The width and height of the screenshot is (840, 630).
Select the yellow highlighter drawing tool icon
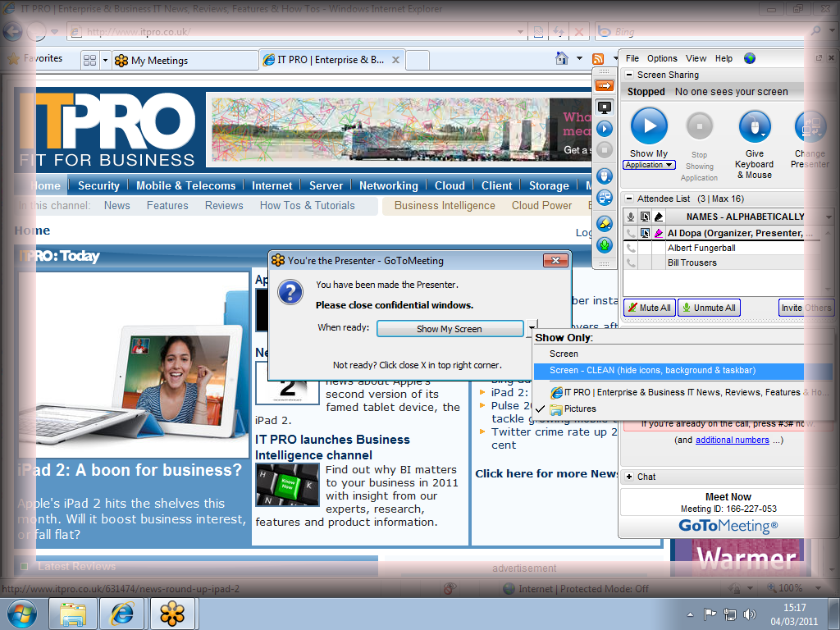pyautogui.click(x=605, y=223)
